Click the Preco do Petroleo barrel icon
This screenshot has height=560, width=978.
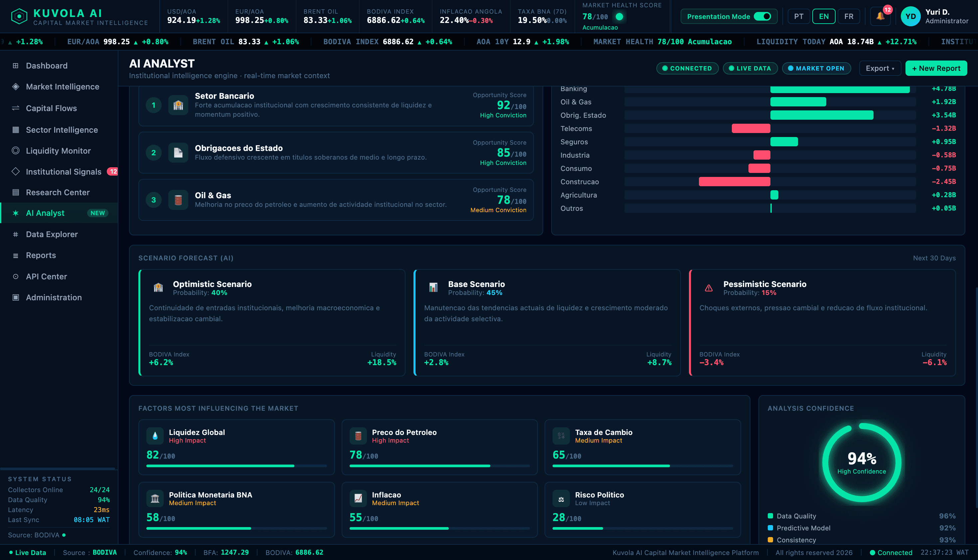pyautogui.click(x=358, y=436)
